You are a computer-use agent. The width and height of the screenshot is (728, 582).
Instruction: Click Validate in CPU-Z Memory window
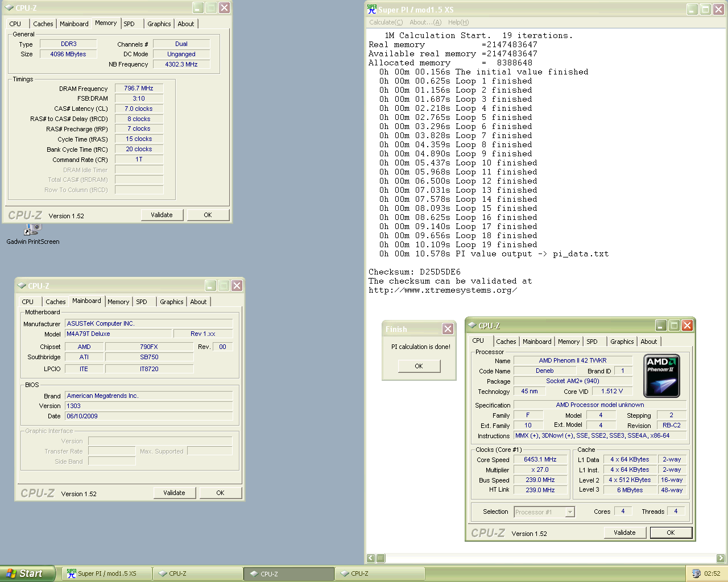click(162, 215)
